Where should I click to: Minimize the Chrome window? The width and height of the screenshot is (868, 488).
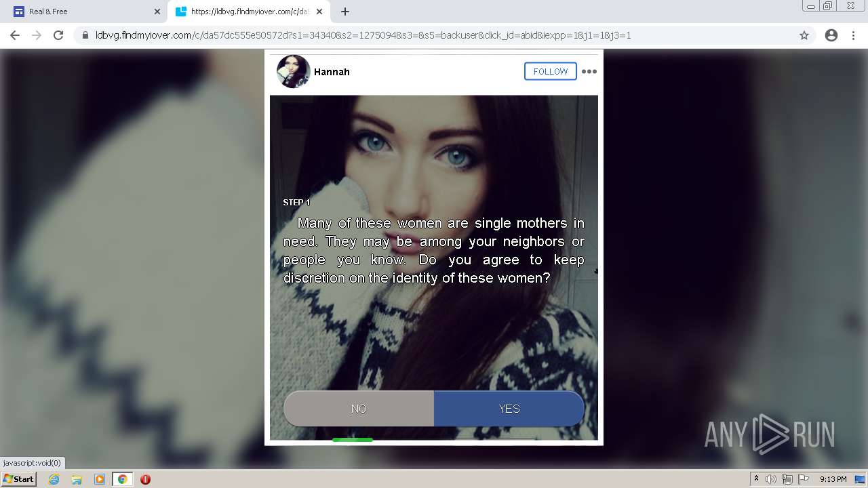(811, 6)
